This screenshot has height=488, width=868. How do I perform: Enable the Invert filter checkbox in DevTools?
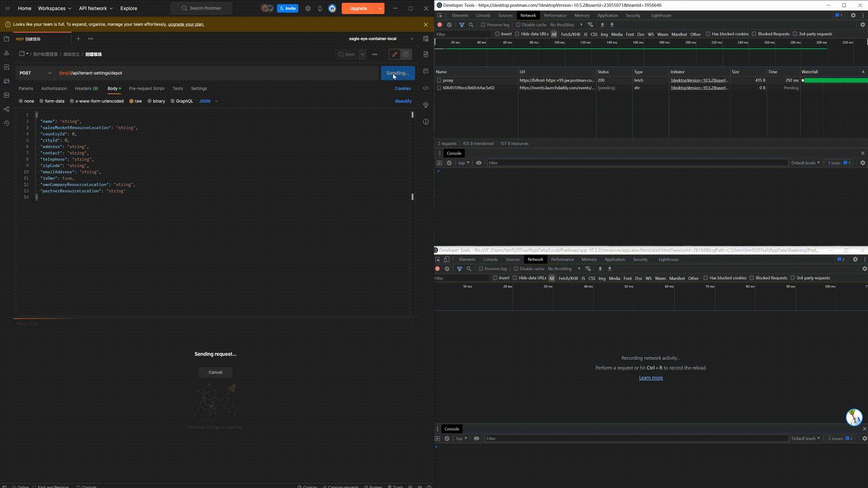[497, 34]
